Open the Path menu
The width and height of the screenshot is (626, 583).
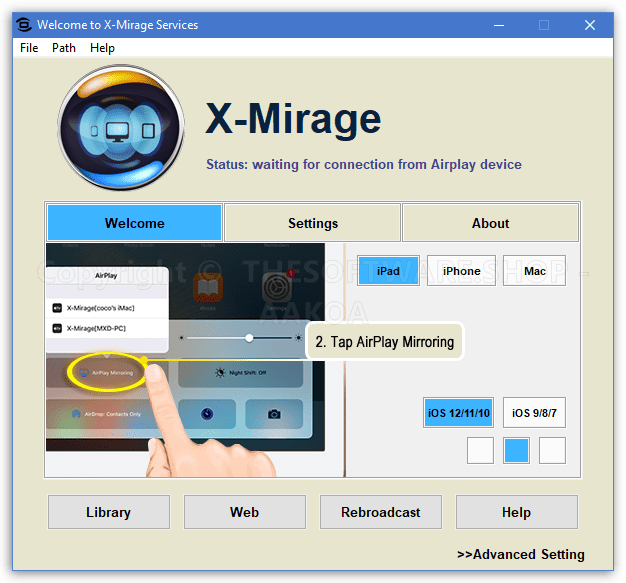click(x=64, y=48)
